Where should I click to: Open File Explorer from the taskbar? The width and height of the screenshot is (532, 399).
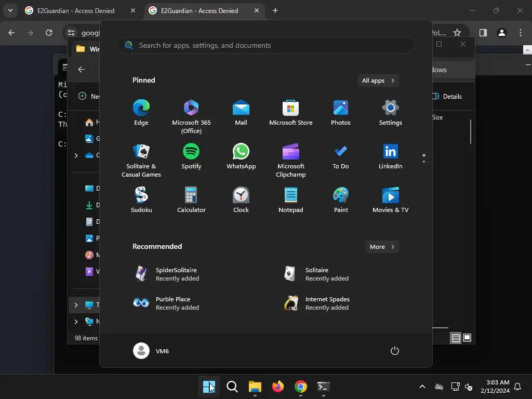[x=255, y=387]
